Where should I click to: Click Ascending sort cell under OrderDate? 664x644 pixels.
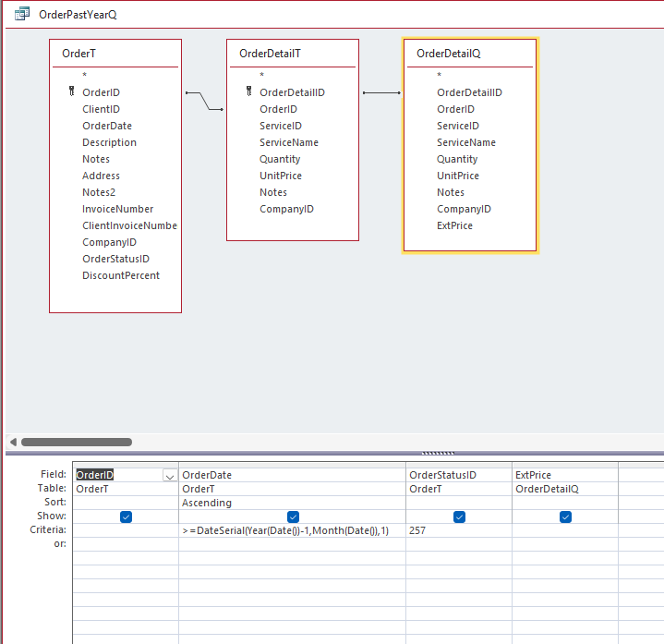[x=292, y=503]
